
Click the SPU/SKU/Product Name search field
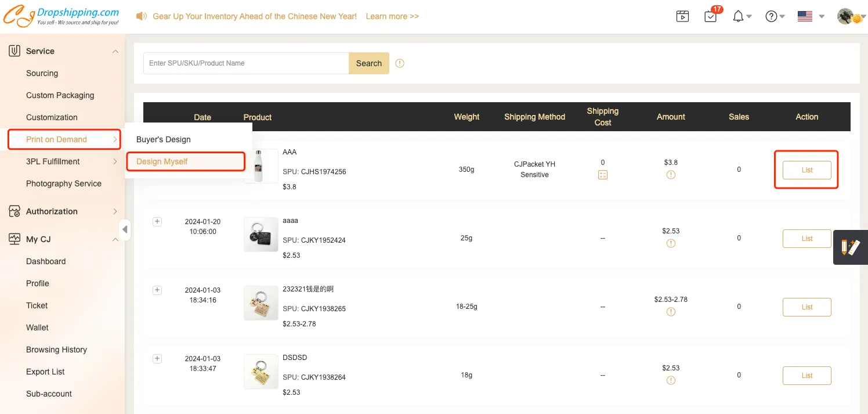[246, 63]
